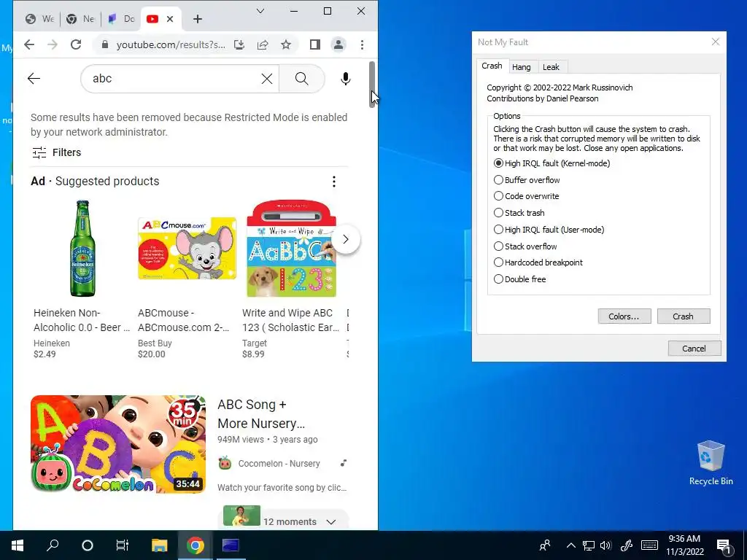This screenshot has height=560, width=747.
Task: Open File Explorer from taskbar
Action: (160, 545)
